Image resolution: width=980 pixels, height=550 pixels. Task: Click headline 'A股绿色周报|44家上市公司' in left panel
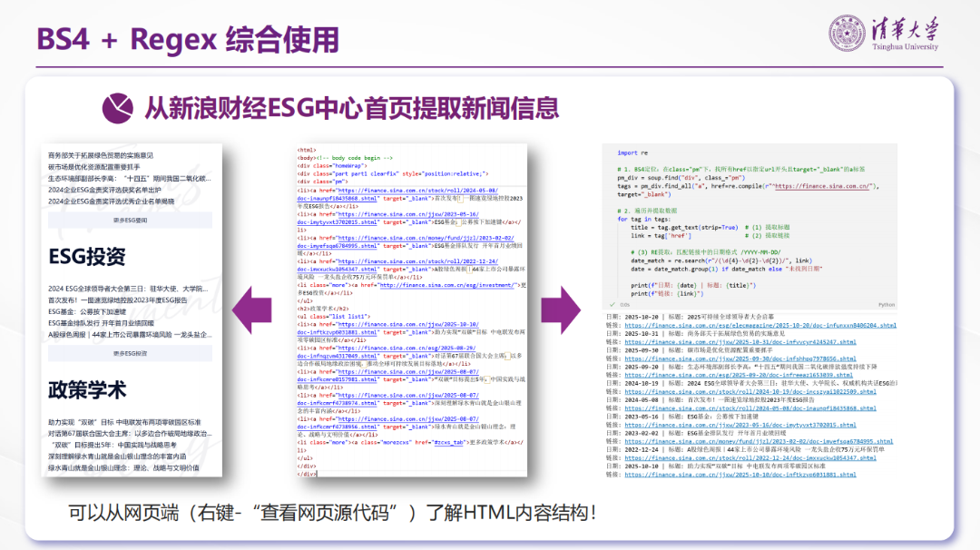[x=130, y=334]
